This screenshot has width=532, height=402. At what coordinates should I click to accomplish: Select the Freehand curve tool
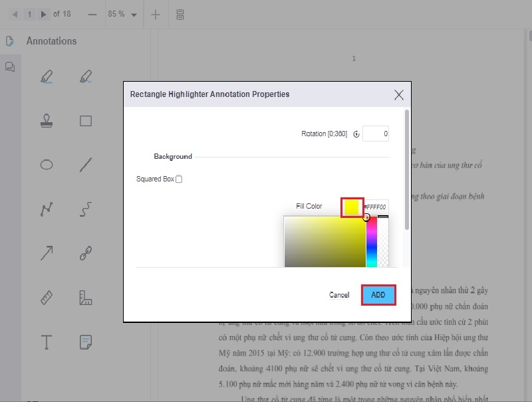(86, 209)
